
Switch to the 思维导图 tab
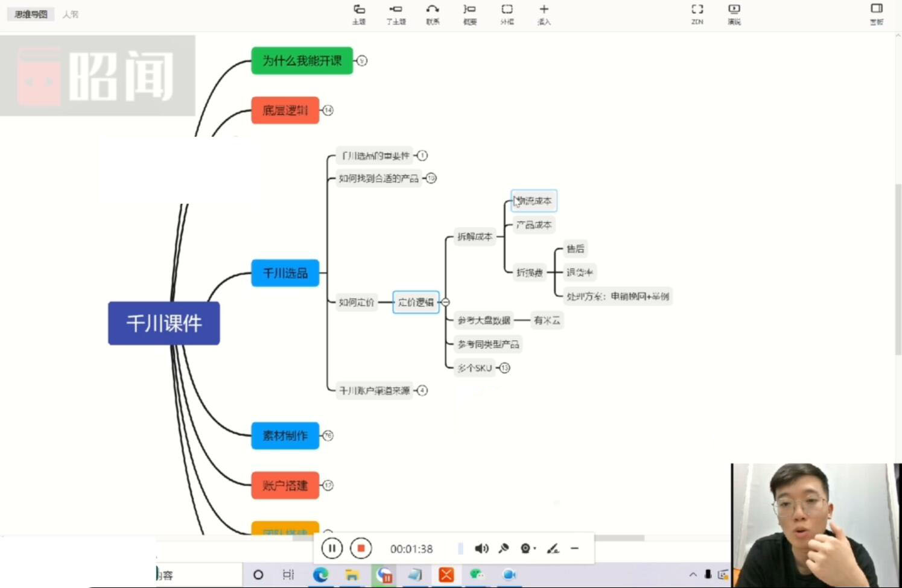(x=31, y=14)
